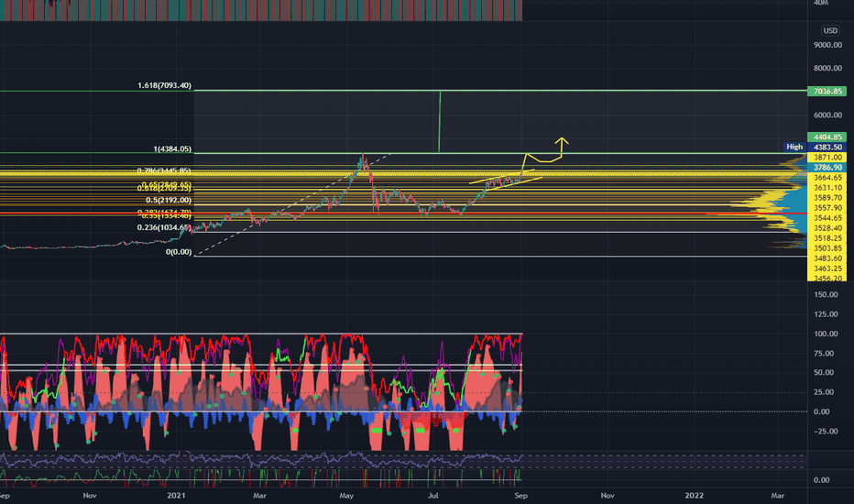Click the yellow 3544.65 price tag
Screen dimensions: 854x504
pos(827,218)
